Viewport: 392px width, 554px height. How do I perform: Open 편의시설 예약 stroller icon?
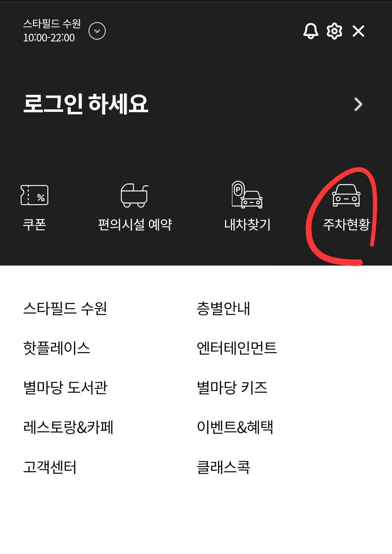[134, 195]
